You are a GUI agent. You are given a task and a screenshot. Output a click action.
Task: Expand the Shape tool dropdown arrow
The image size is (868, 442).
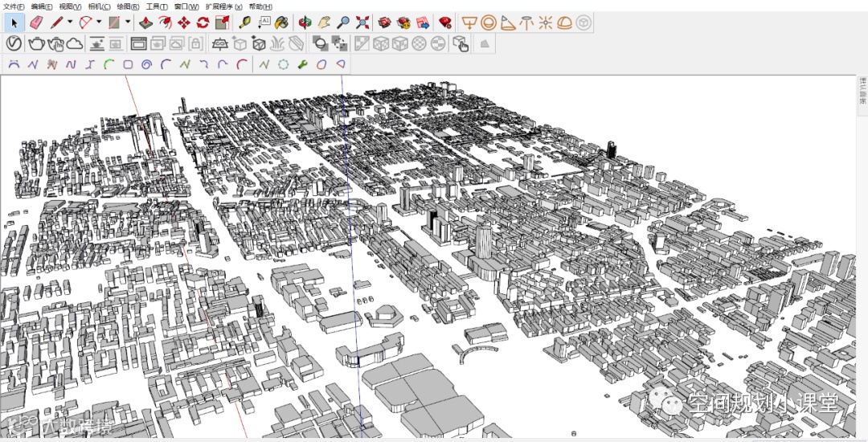tap(128, 23)
